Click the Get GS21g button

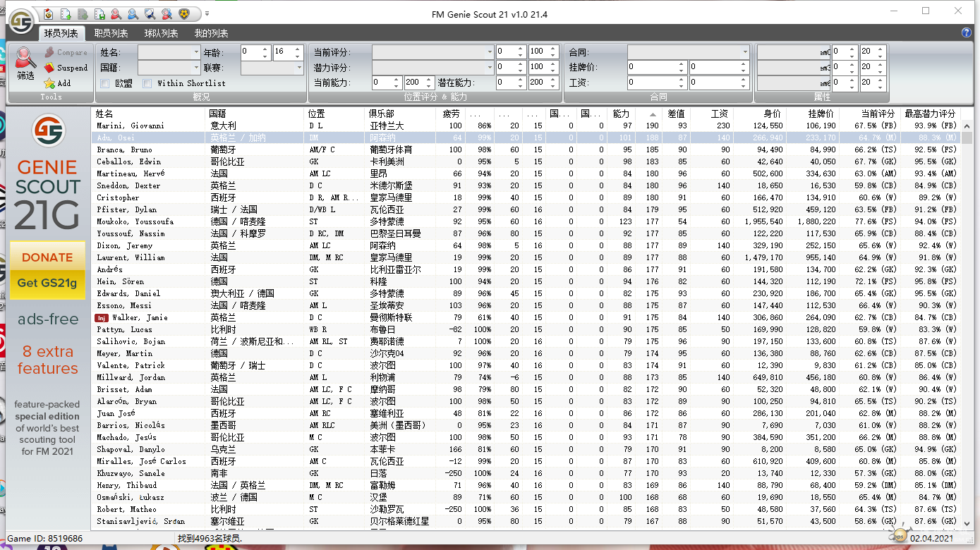(x=47, y=283)
